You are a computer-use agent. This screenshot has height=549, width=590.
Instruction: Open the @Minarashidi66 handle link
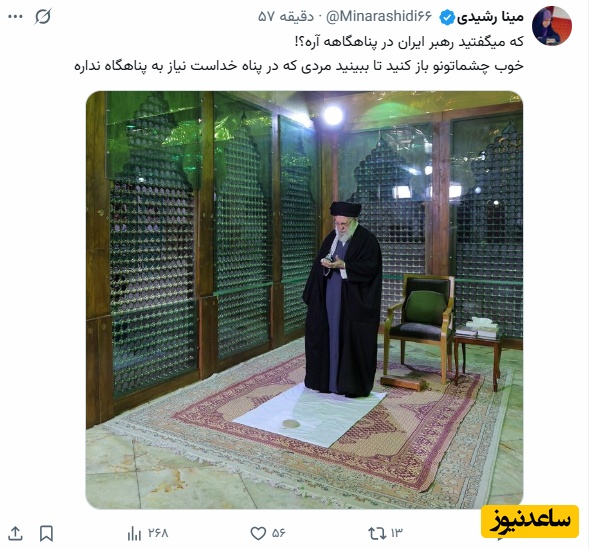(x=379, y=17)
